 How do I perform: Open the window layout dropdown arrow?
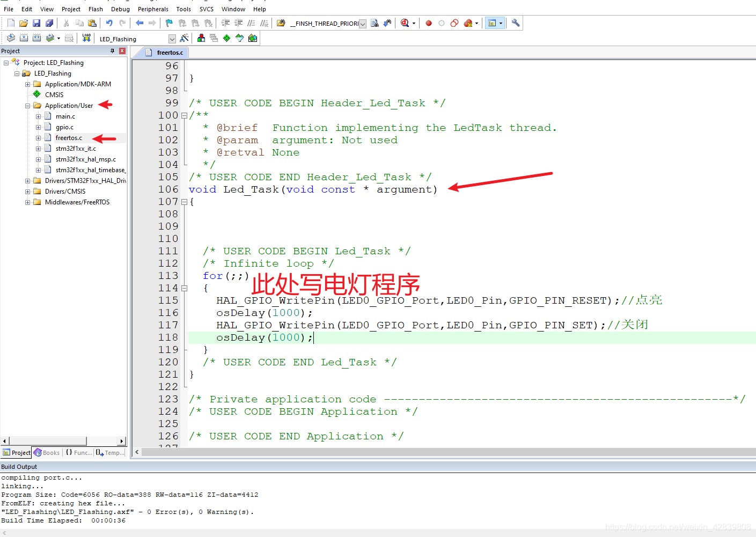501,23
